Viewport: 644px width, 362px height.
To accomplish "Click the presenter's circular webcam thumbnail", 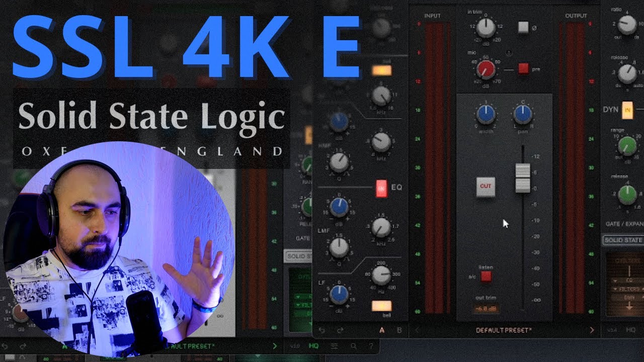I will coord(119,249).
